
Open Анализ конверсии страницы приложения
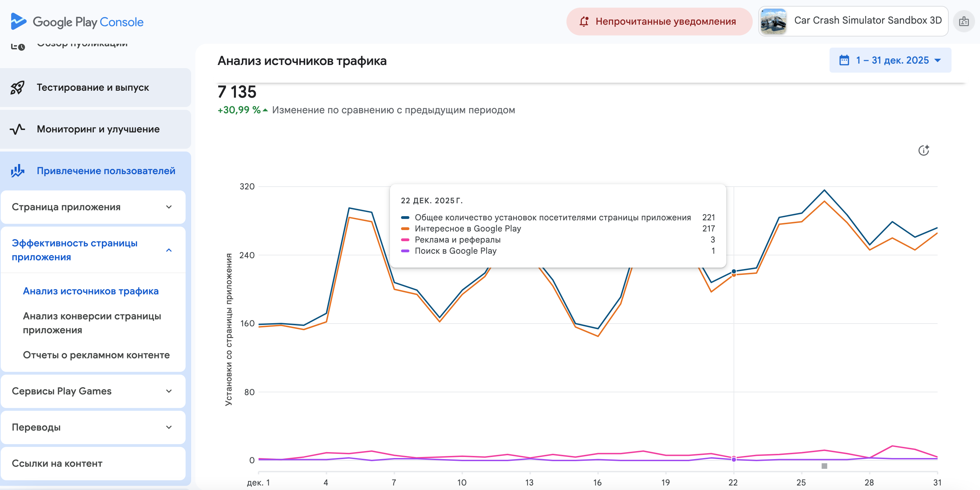point(92,322)
